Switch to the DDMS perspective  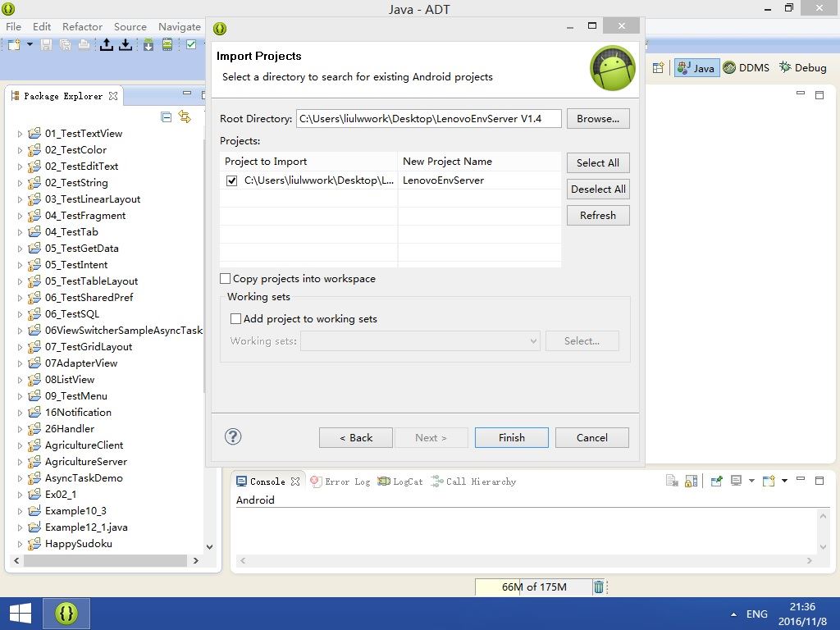coord(746,67)
